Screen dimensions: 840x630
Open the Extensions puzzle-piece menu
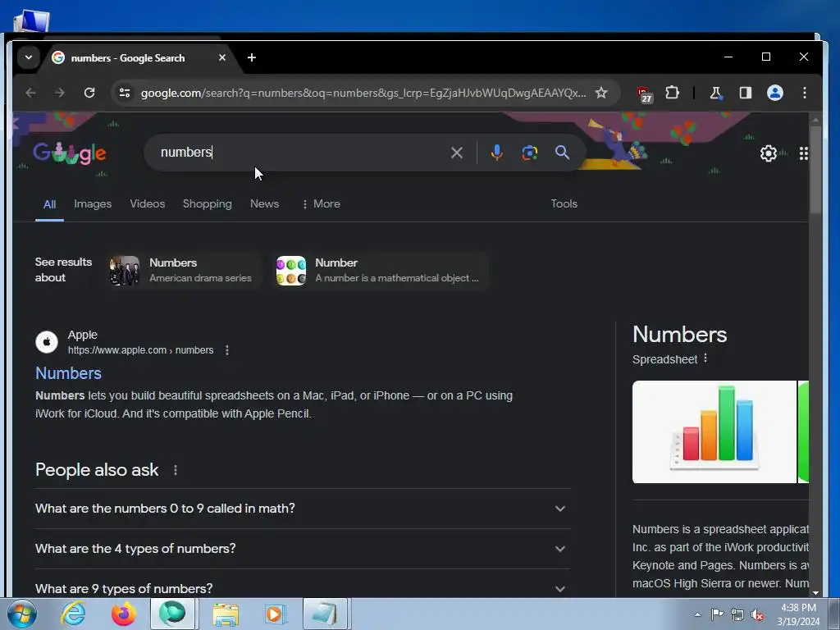pos(672,93)
